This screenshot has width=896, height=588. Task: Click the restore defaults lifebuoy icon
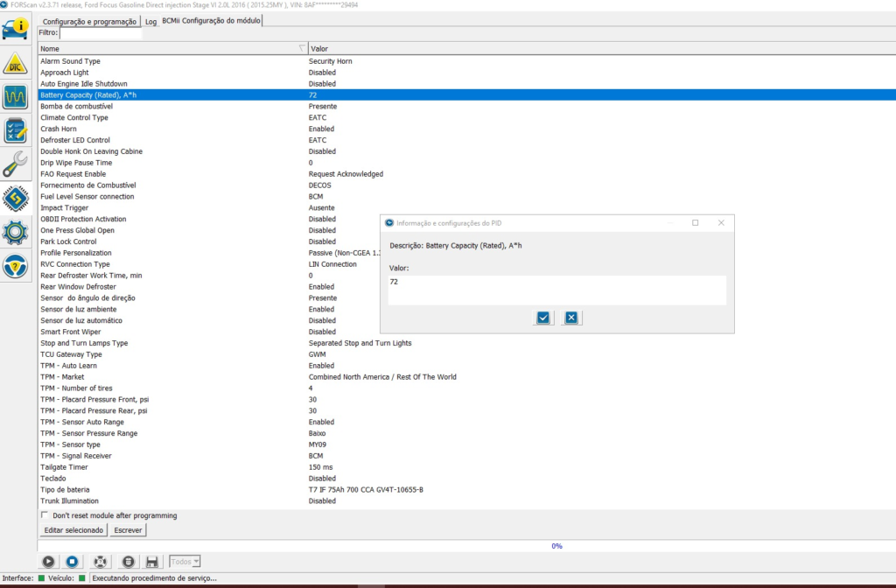tap(100, 562)
